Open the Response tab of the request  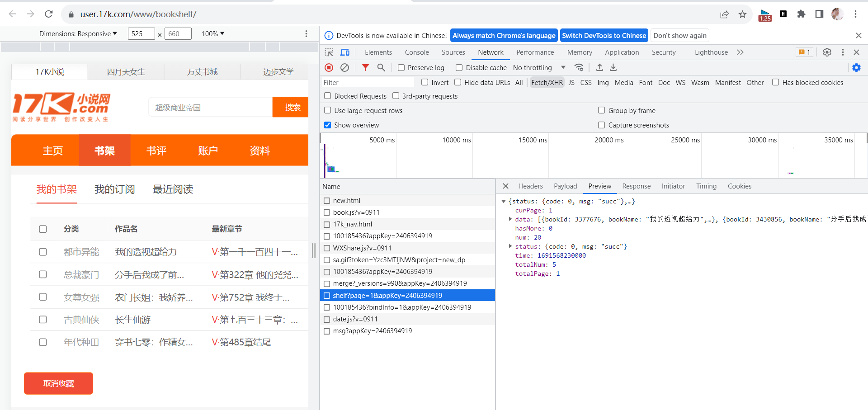636,186
